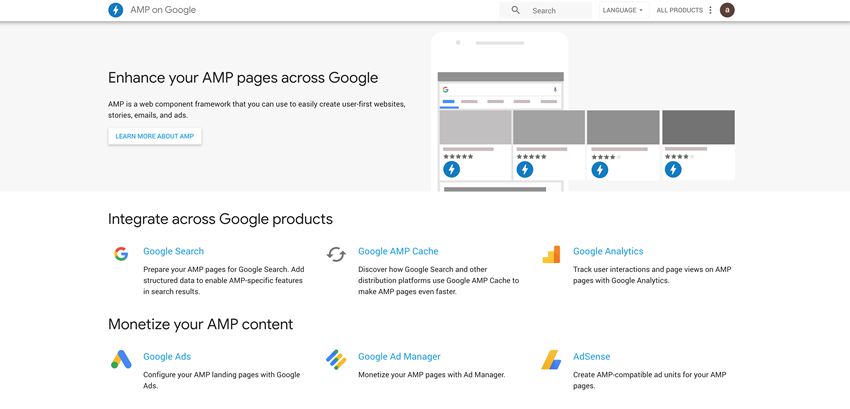This screenshot has width=850, height=409.
Task: Click the Learn More About AMP button
Action: tap(154, 136)
